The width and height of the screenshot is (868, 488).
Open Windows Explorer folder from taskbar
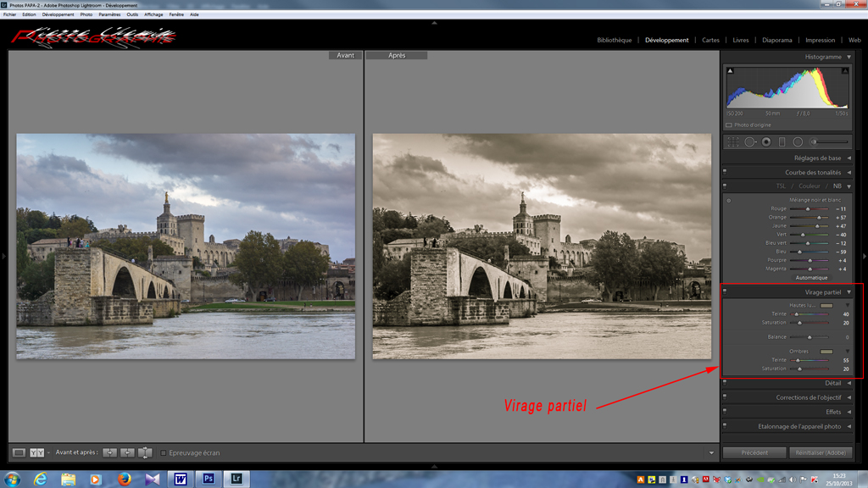pos(68,480)
